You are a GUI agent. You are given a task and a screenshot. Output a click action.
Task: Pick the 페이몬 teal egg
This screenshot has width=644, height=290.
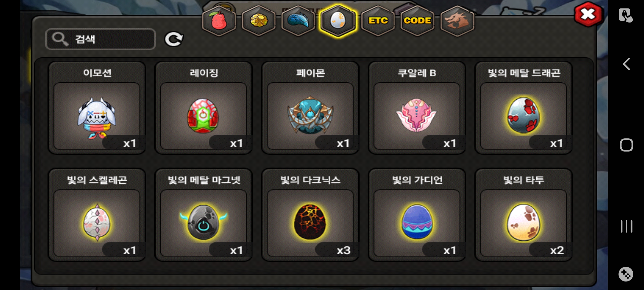pyautogui.click(x=310, y=108)
